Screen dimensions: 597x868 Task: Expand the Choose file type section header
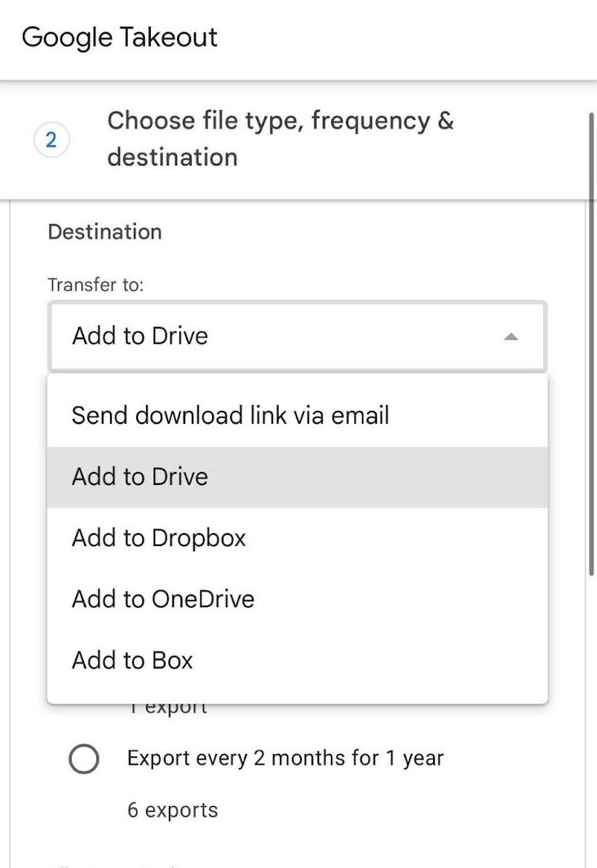pos(281,139)
